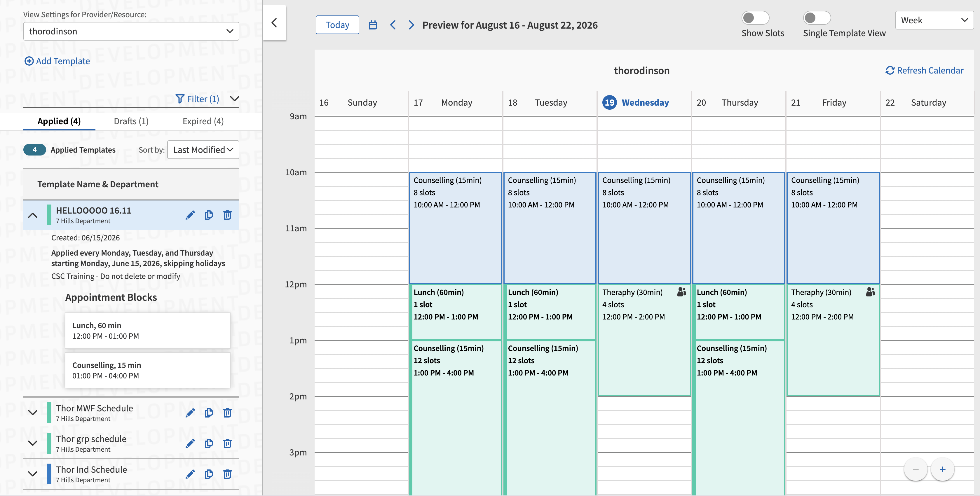Open Friday Theraphy (30min) block
Viewport: 980px width, 496px height.
pos(833,340)
